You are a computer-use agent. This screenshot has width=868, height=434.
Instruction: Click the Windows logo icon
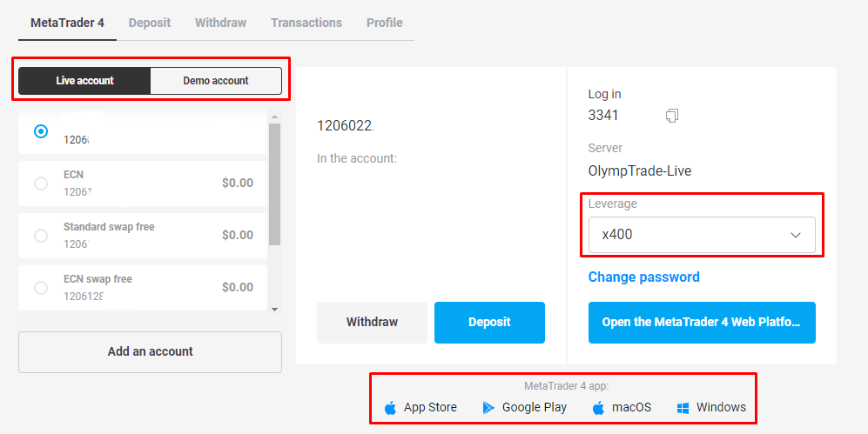click(x=683, y=408)
